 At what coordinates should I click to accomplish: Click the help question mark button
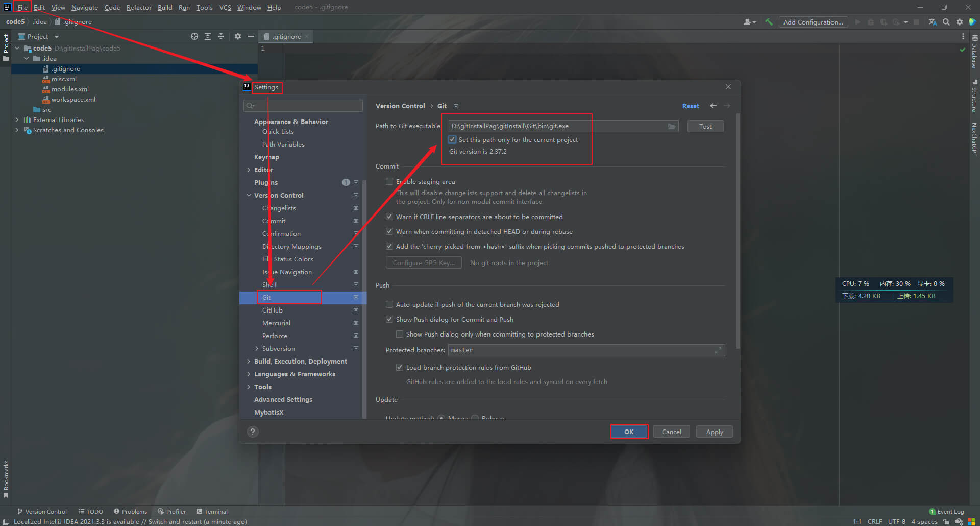(253, 432)
